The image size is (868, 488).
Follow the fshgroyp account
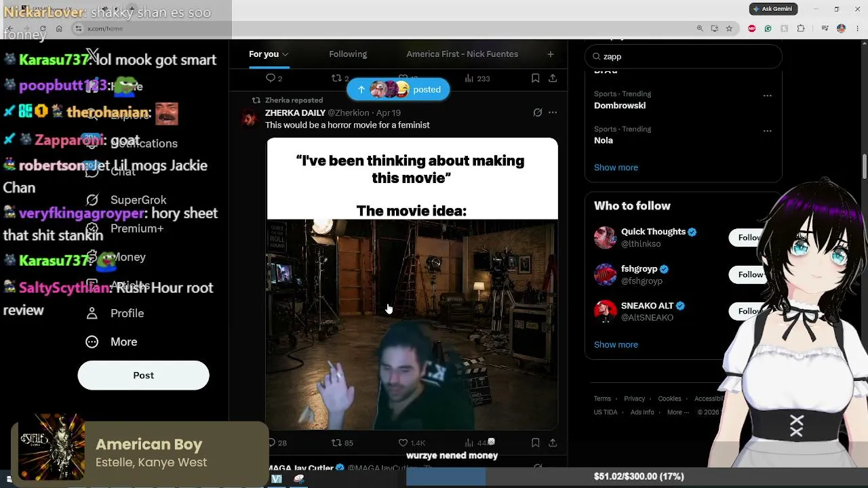click(750, 274)
